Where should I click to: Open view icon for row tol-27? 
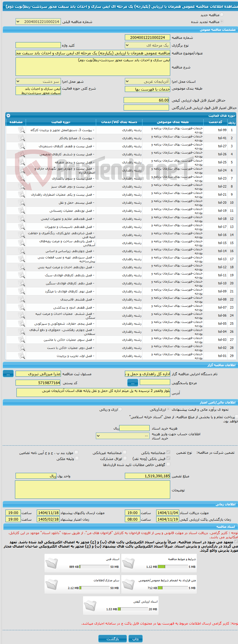click(x=21, y=146)
